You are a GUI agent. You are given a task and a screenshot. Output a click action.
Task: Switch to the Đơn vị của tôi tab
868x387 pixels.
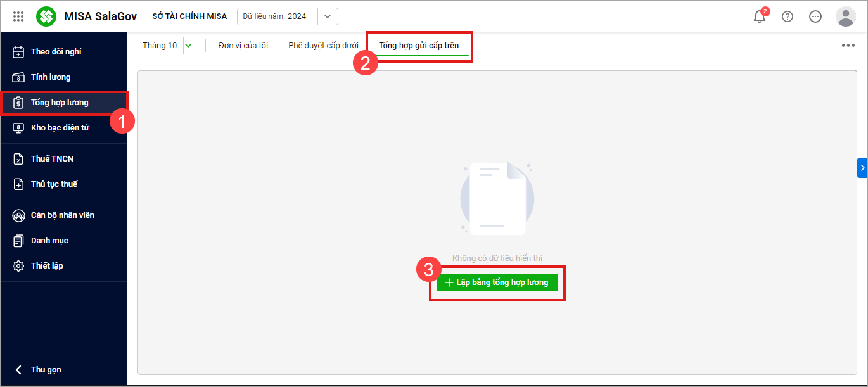tap(243, 46)
